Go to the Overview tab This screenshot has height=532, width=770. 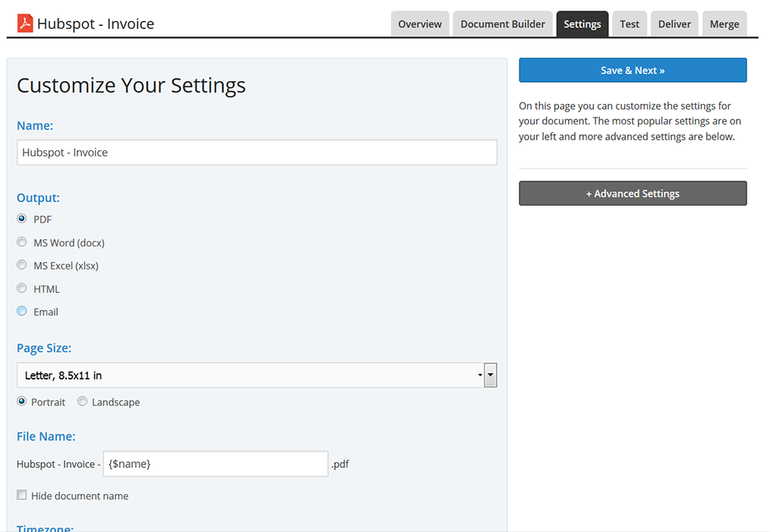(420, 24)
